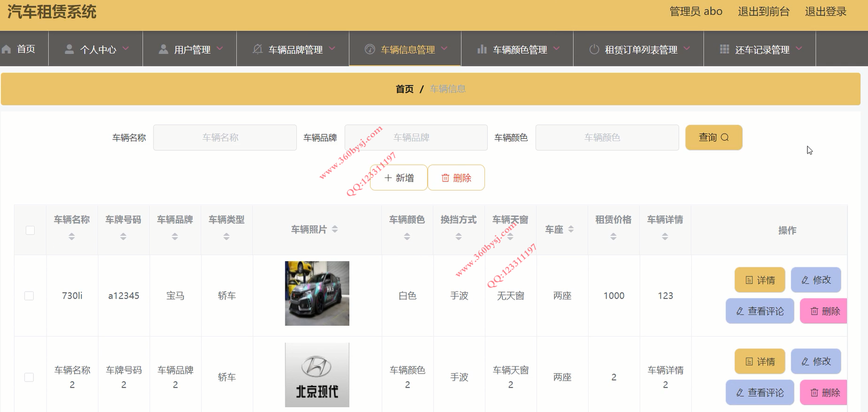Expand the 租赁订单列表管理 dropdown arrow
This screenshot has height=412, width=868.
tap(687, 48)
